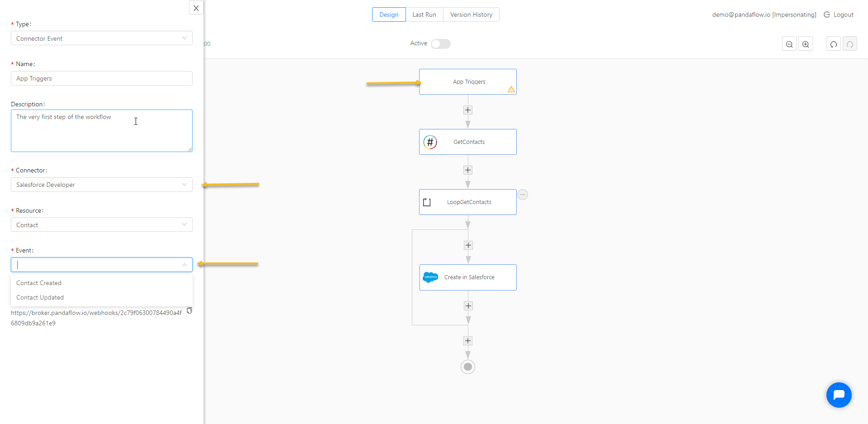Copy the webhook URL with copy icon
Image resolution: width=868 pixels, height=424 pixels.
[189, 310]
